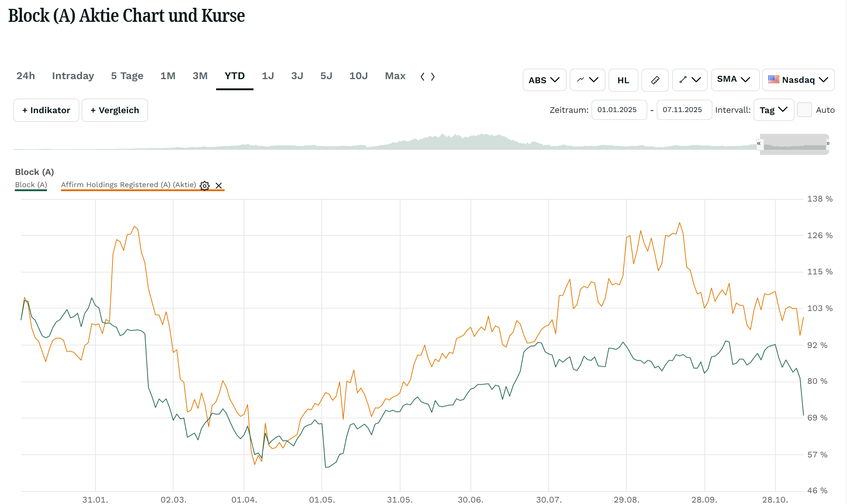This screenshot has height=504, width=847.
Task: Click the + Indikator button
Action: [x=46, y=110]
